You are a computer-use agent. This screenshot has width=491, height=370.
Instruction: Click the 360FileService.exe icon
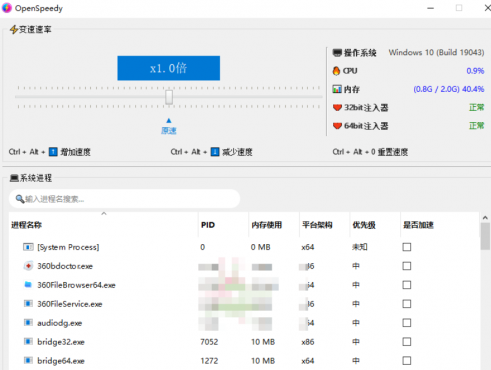pos(28,304)
